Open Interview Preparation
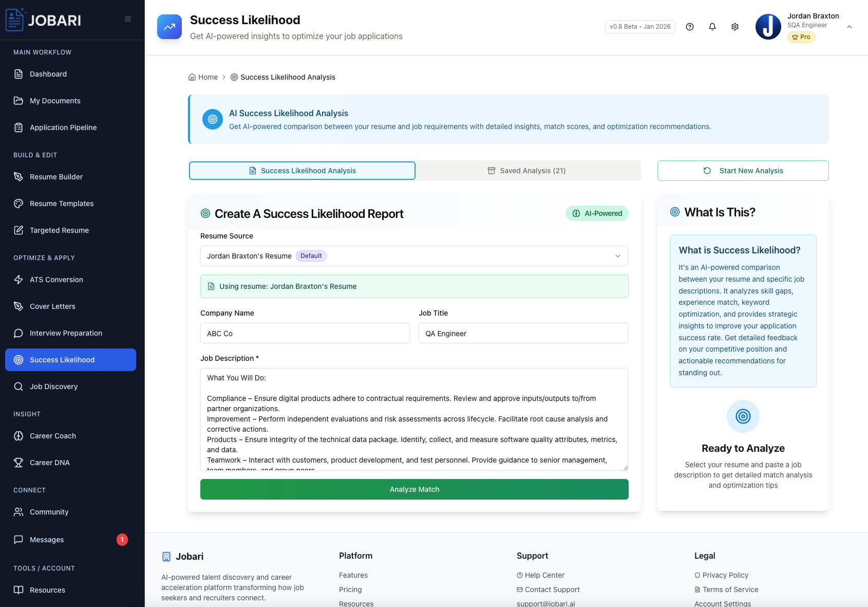This screenshot has width=868, height=607. (65, 333)
